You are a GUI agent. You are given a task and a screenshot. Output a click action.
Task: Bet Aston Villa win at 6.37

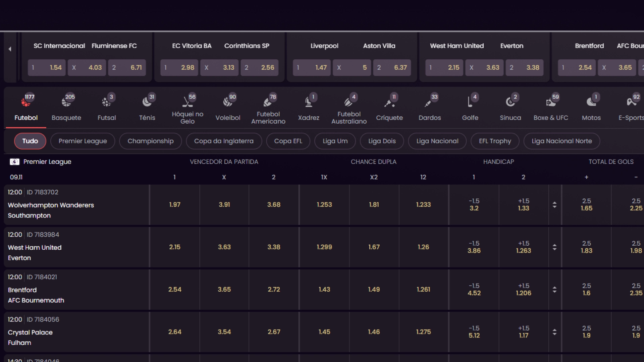point(392,68)
